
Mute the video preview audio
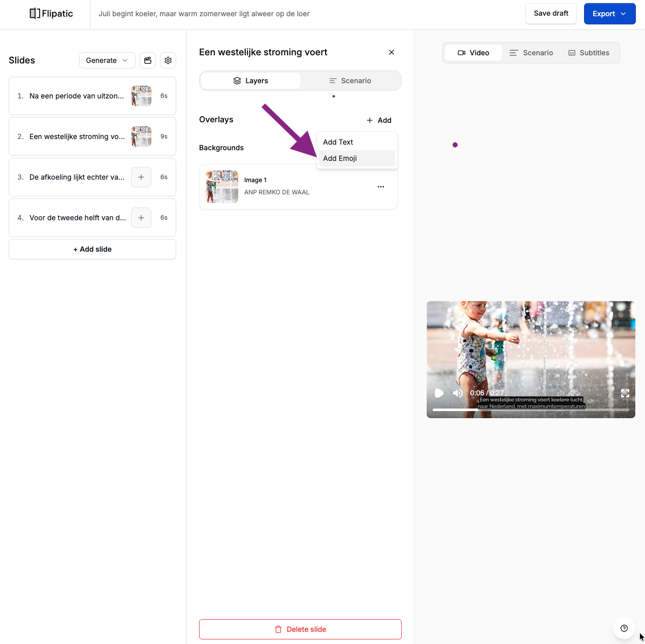458,393
